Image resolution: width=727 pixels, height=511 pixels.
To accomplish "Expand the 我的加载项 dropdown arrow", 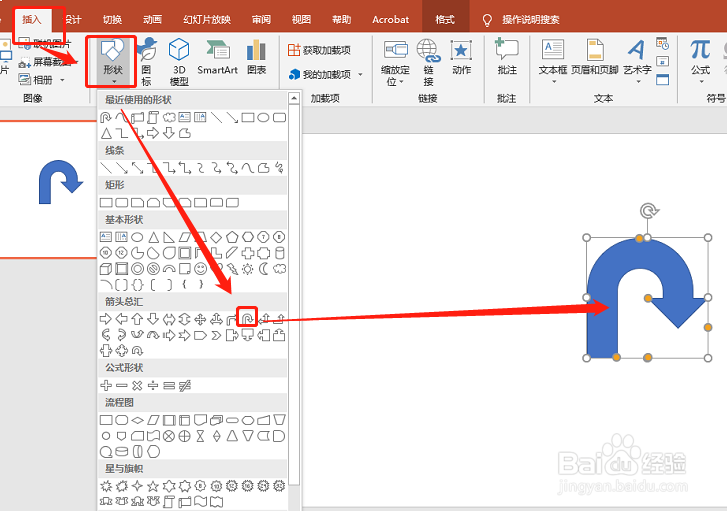I will point(360,75).
